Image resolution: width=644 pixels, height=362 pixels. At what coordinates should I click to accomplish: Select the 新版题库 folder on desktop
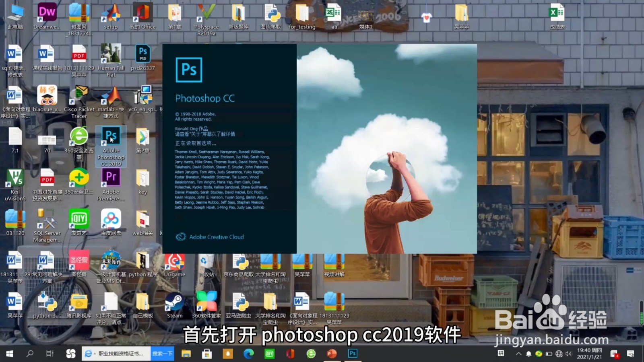point(238,16)
